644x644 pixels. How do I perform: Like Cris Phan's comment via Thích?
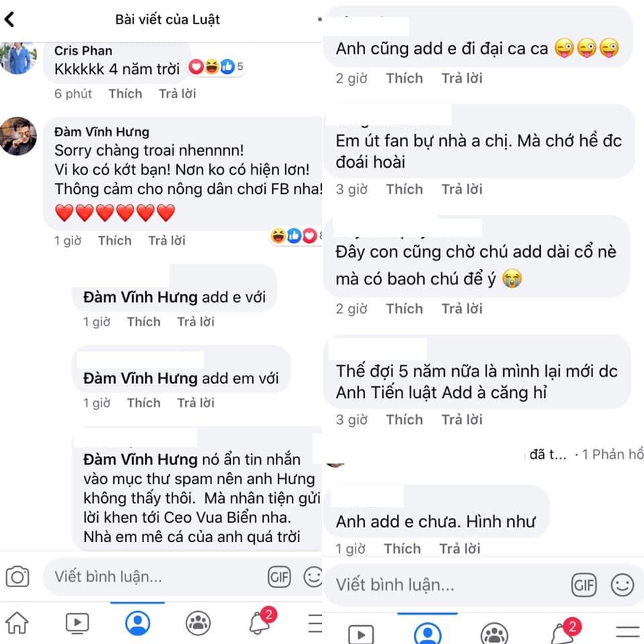point(125,94)
